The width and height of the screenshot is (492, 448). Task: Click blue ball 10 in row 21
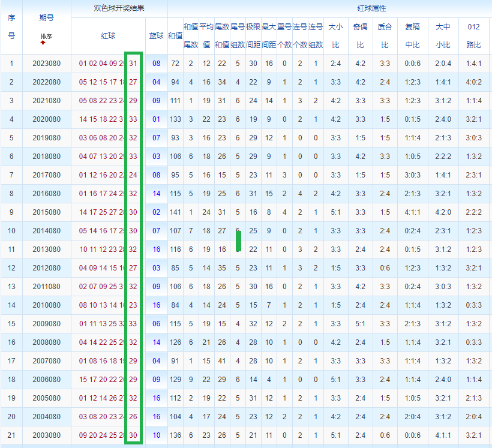click(156, 435)
